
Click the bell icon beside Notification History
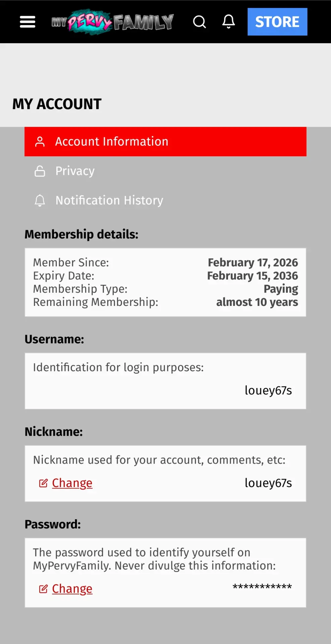click(x=40, y=201)
